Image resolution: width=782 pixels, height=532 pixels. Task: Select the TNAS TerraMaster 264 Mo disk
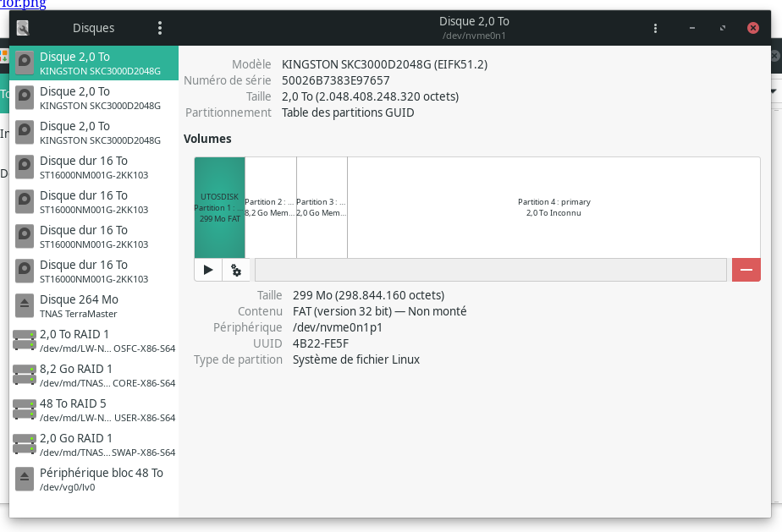click(93, 306)
